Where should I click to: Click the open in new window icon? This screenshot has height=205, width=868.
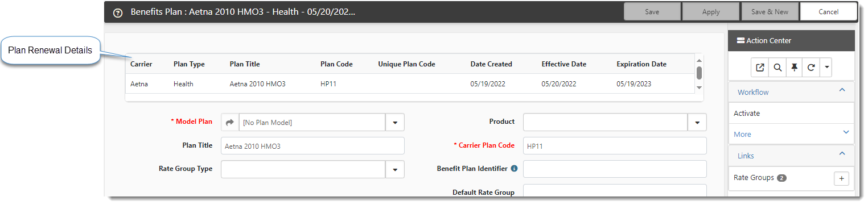760,68
